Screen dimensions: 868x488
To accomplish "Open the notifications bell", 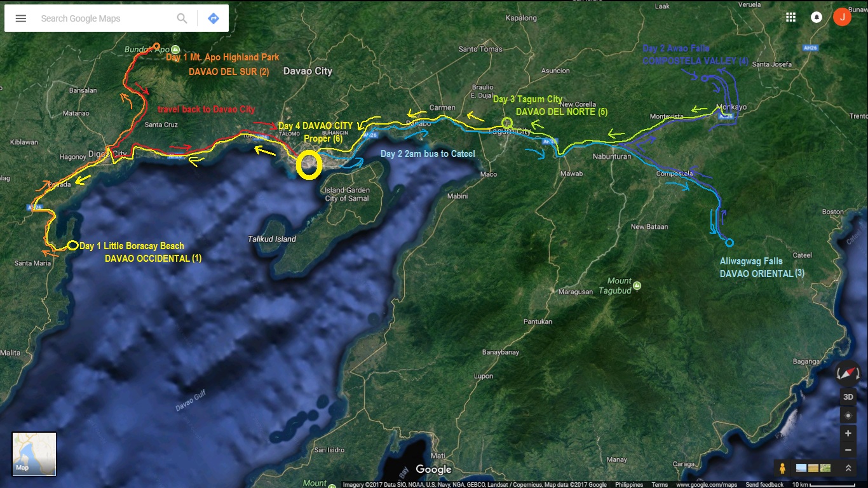I will coord(817,17).
